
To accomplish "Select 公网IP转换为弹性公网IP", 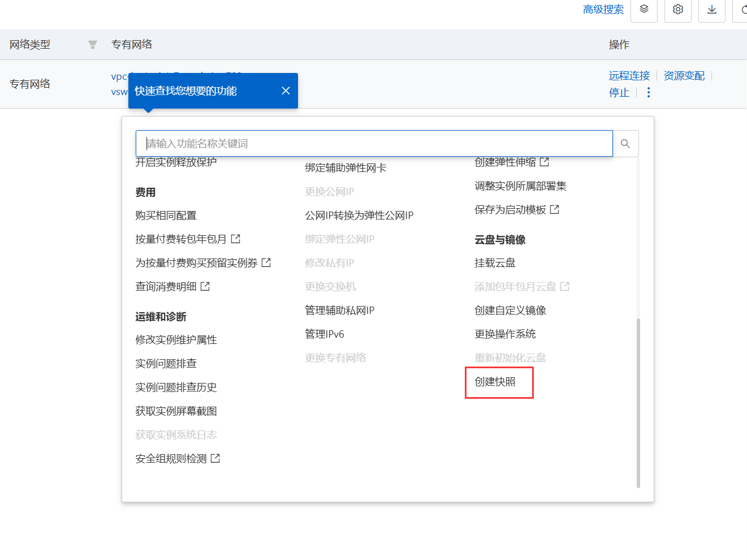I will (x=360, y=216).
